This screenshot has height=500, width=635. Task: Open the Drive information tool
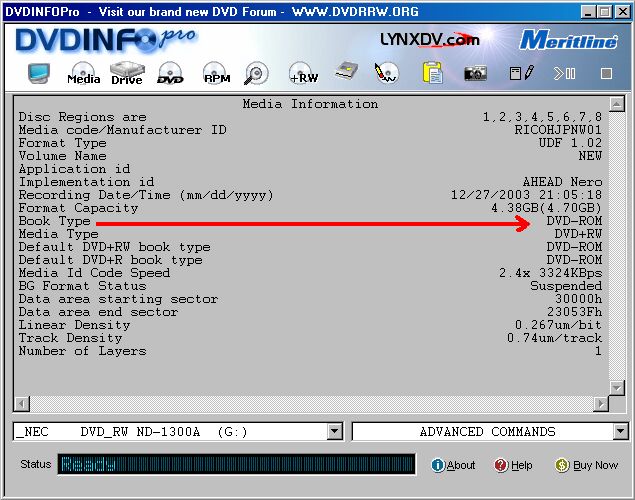(x=127, y=73)
